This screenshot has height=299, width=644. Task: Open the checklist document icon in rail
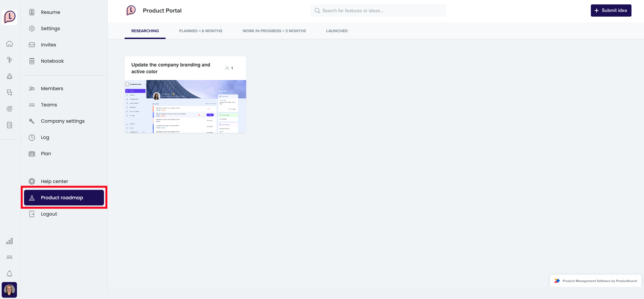click(x=9, y=125)
